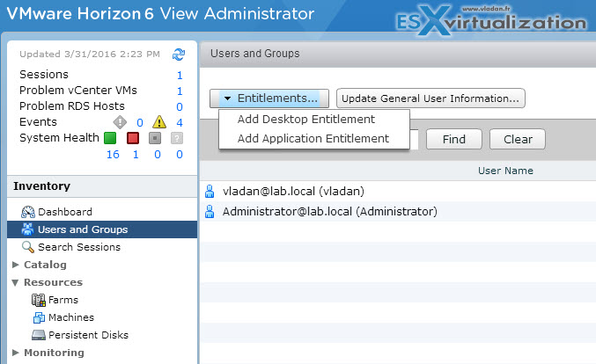The image size is (596, 364).
Task: Click the Problem RDS Hosts count 0
Action: [180, 107]
